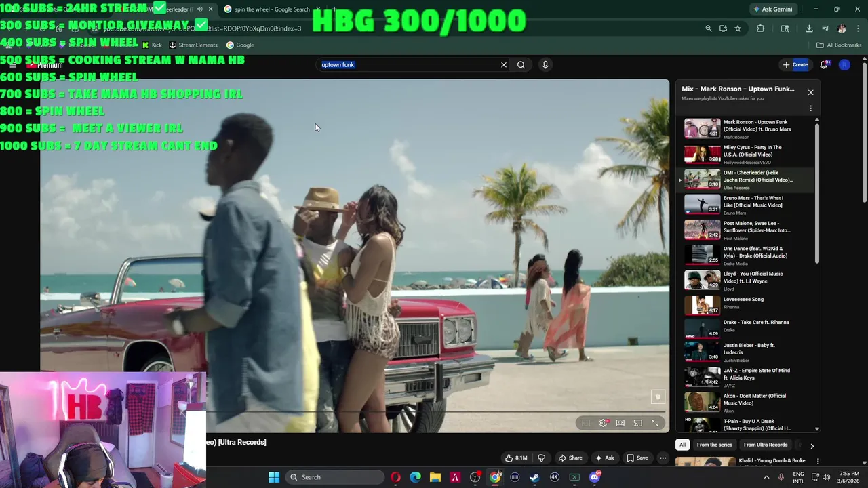The image size is (868, 488).
Task: Click the Ask Gemini button in Chrome
Action: (772, 9)
